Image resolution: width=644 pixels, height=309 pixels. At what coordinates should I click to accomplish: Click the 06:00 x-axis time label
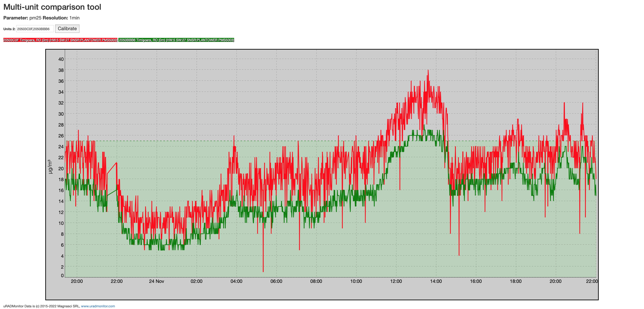276,281
